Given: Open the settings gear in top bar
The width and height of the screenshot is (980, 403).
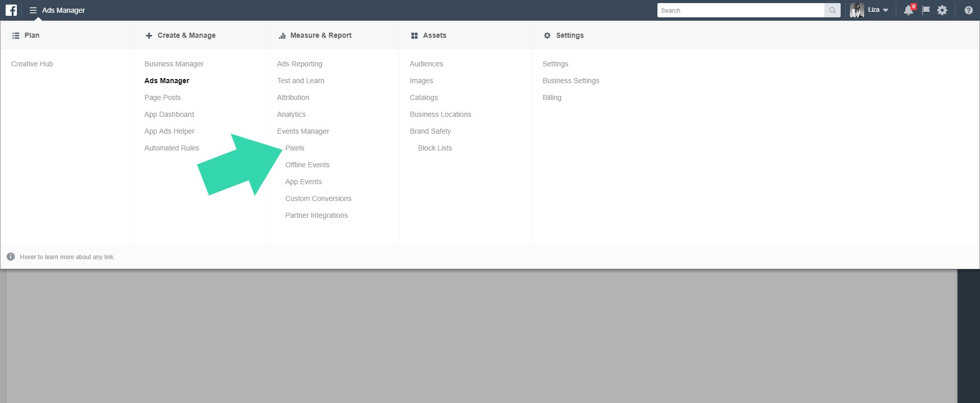Looking at the screenshot, I should 942,10.
